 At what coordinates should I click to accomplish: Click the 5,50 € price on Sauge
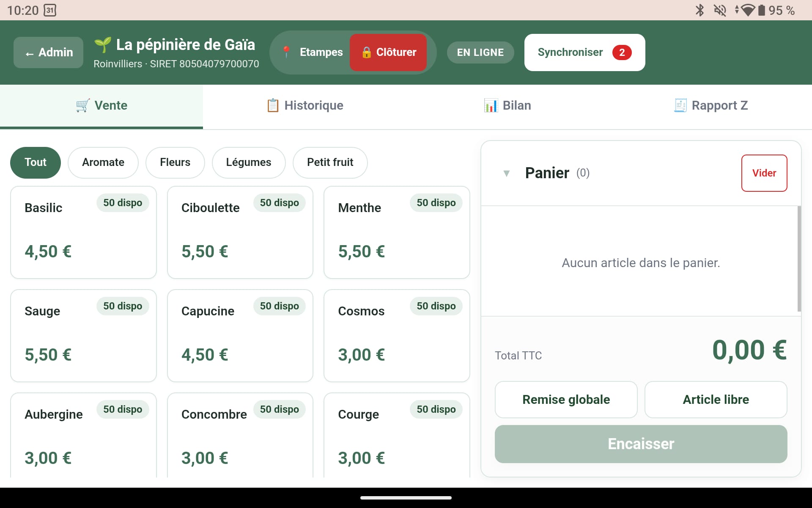point(48,355)
